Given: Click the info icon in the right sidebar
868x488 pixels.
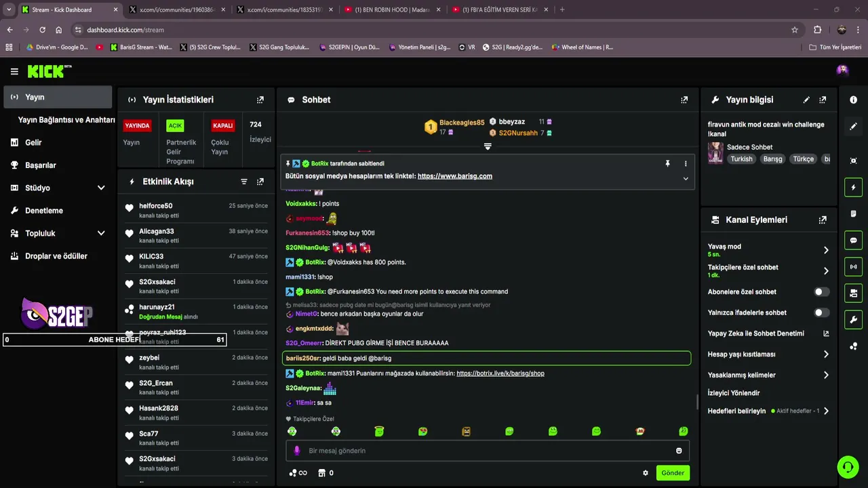Looking at the screenshot, I should coord(853,100).
